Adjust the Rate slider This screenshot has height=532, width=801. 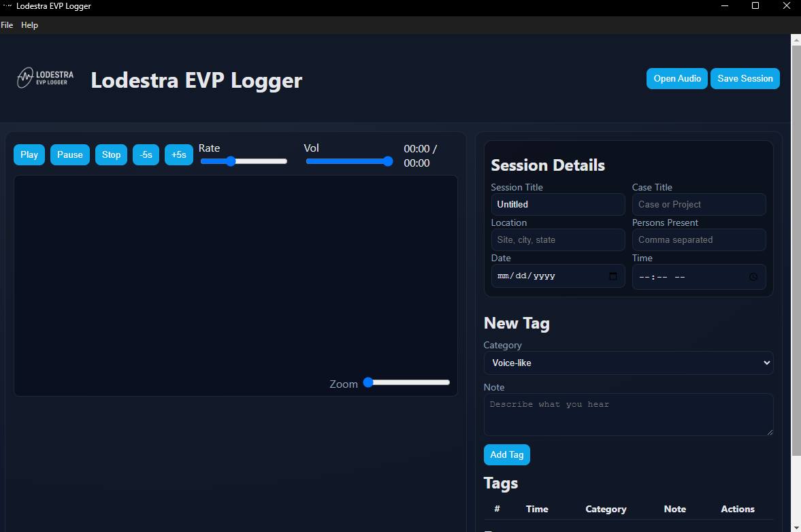click(244, 161)
